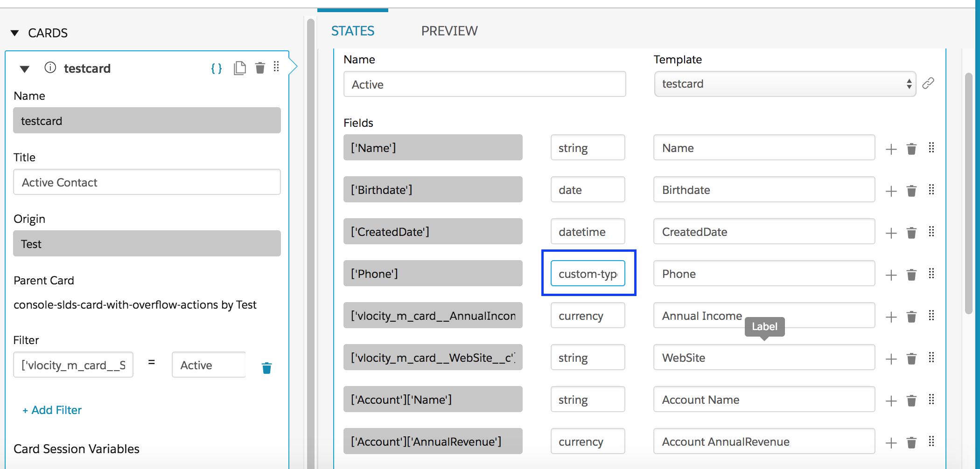Add a field after the Phone row
980x469 pixels.
coord(891,275)
